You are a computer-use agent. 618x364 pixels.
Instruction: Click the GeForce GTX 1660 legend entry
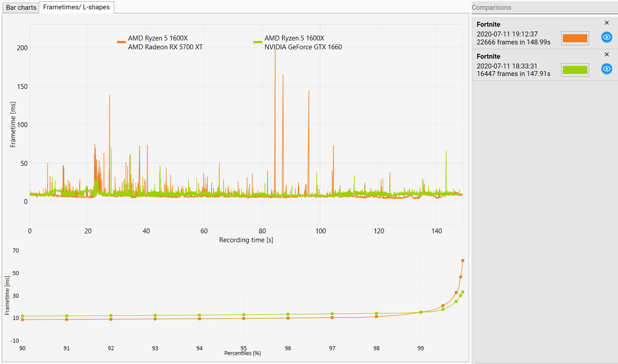pos(298,43)
